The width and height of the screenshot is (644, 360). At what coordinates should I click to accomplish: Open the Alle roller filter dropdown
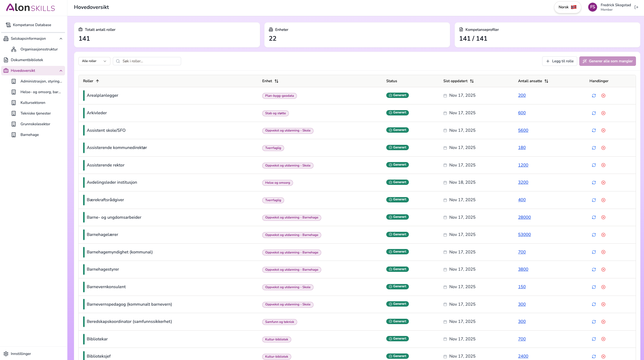pyautogui.click(x=94, y=61)
